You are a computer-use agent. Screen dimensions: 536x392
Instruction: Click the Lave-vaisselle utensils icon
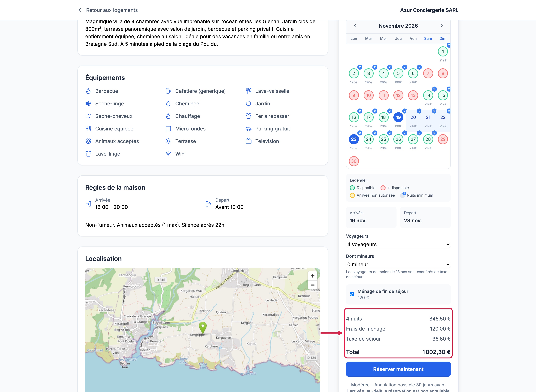point(248,91)
